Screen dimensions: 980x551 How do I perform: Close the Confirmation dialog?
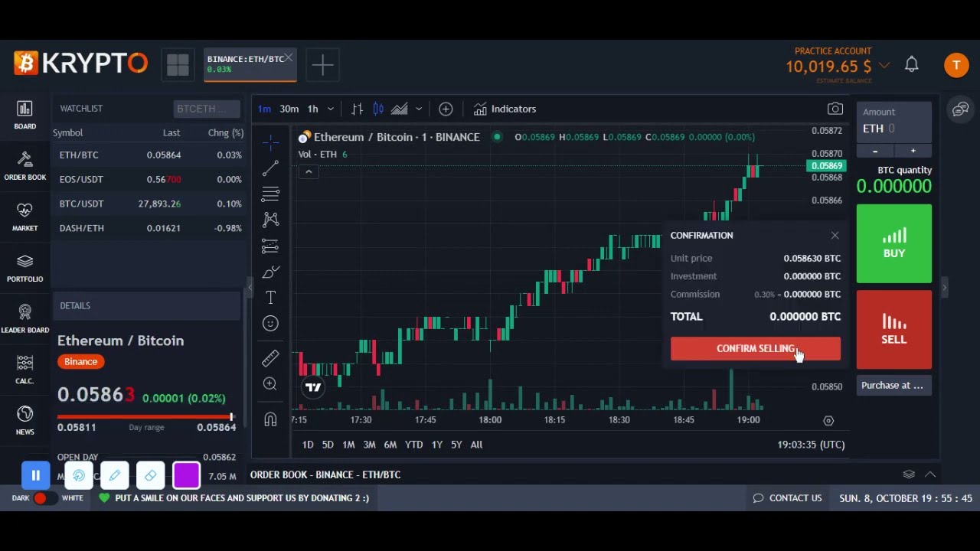(x=835, y=236)
